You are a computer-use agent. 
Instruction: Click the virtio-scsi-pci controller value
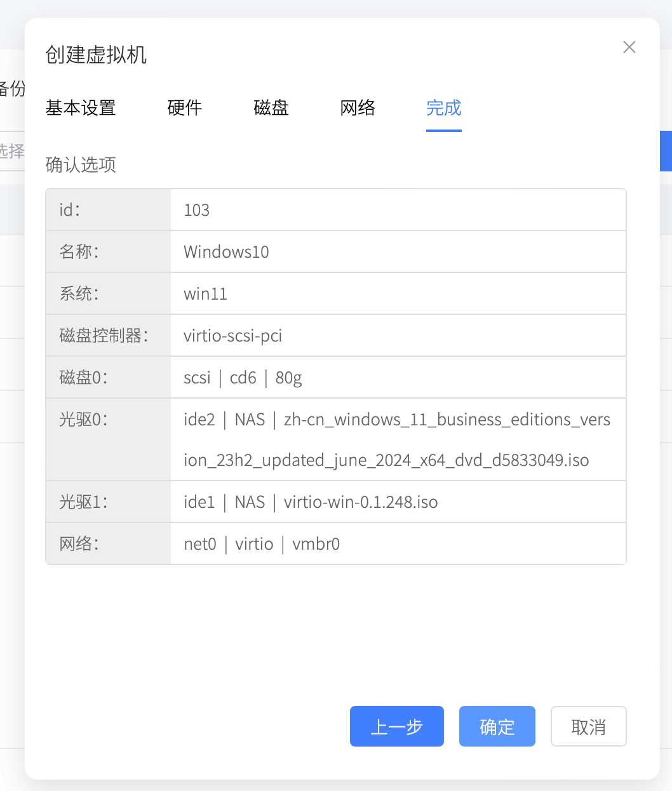[232, 335]
